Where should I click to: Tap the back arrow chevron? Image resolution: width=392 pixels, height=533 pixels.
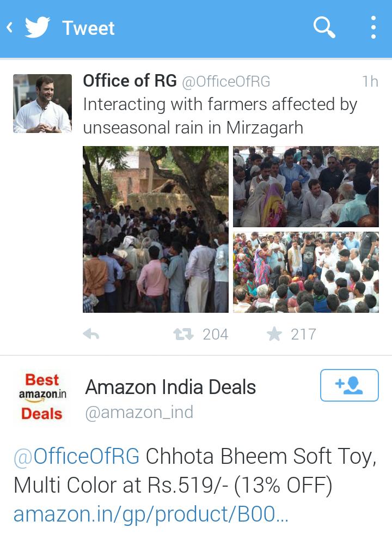point(9,27)
